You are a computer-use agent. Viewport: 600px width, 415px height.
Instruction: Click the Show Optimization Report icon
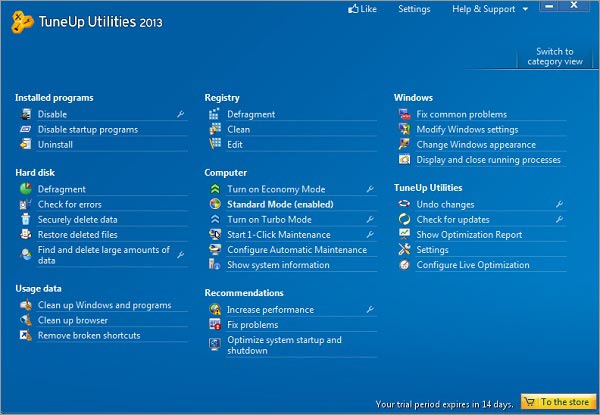[x=404, y=234]
